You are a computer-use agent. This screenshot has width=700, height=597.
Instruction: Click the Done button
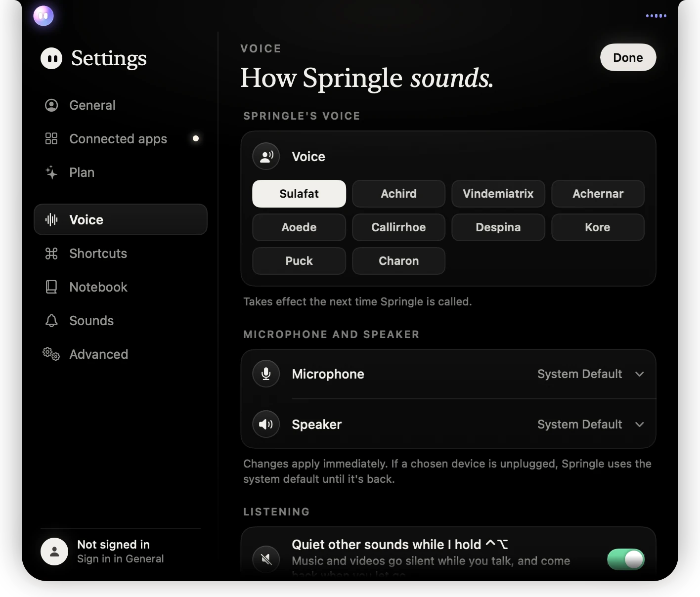pyautogui.click(x=628, y=57)
